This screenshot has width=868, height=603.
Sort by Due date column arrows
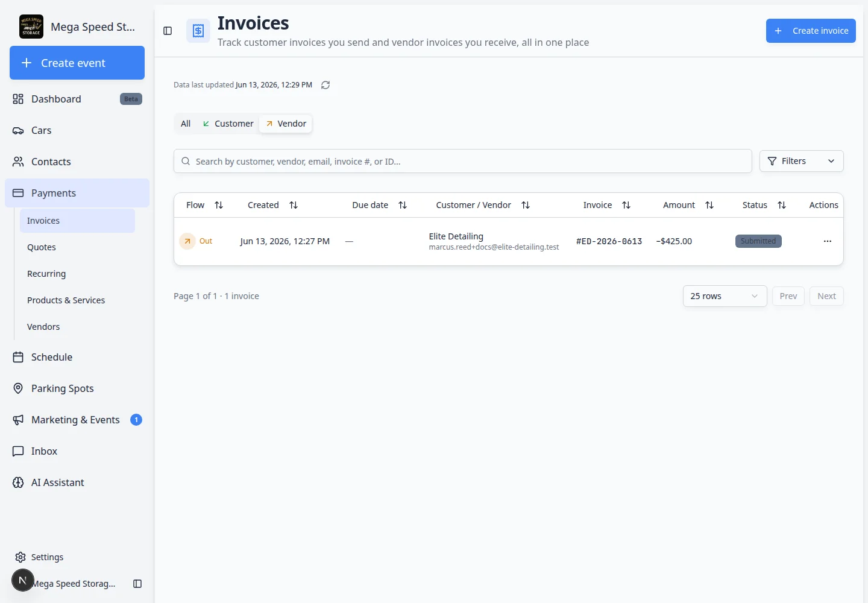403,205
